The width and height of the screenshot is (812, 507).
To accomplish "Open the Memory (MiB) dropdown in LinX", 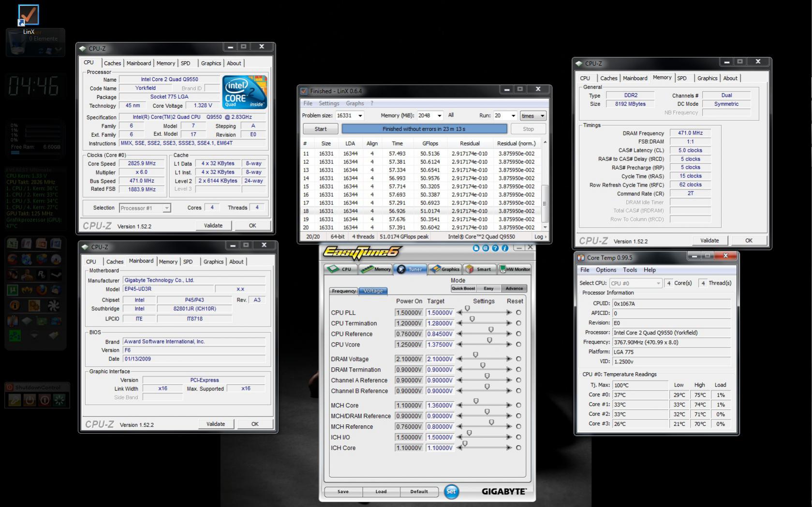I will pyautogui.click(x=439, y=116).
